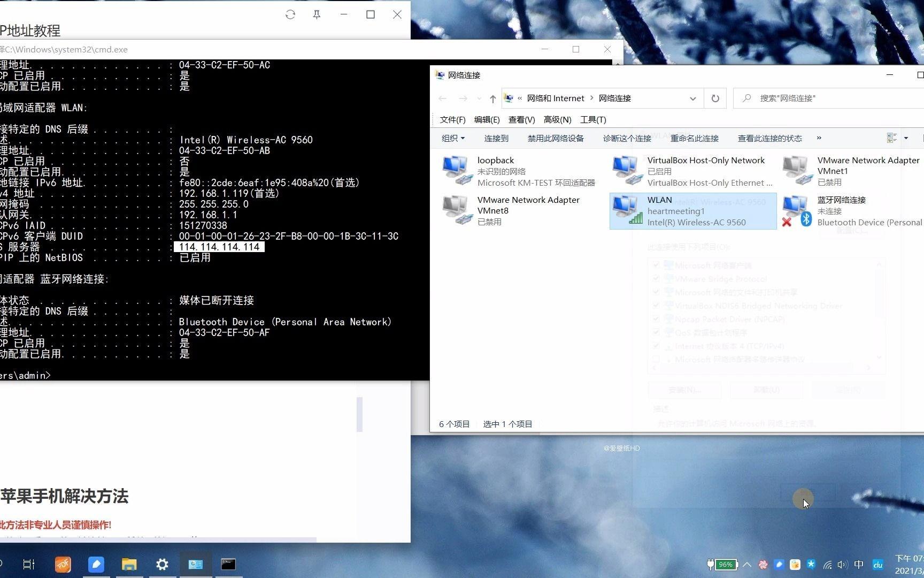Screen dimensions: 924x578
Task: Click 禁用此网络设备 on the toolbar
Action: coord(555,138)
